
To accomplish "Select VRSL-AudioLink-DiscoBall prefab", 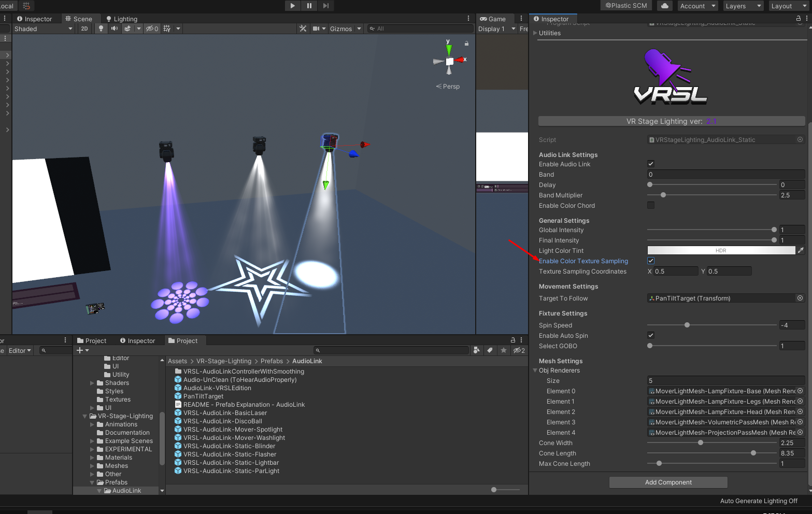I will tap(223, 421).
